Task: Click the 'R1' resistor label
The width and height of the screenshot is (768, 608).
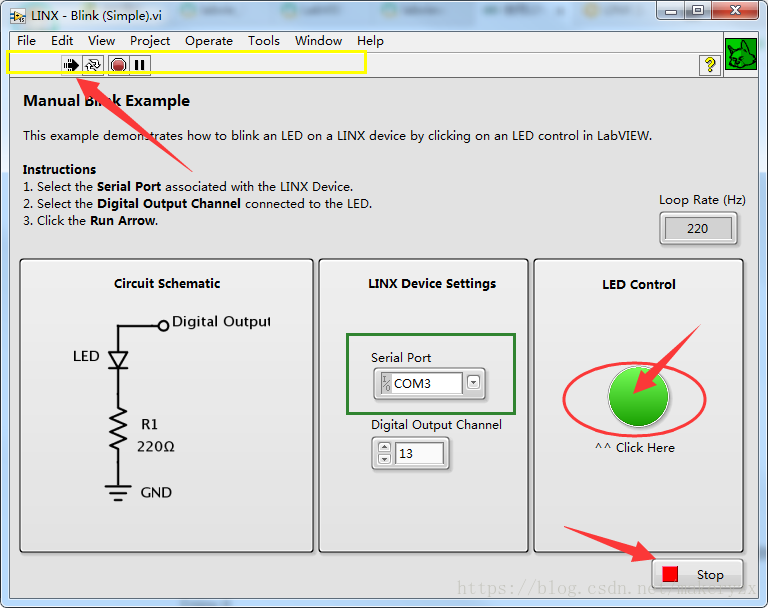Action: coord(149,424)
